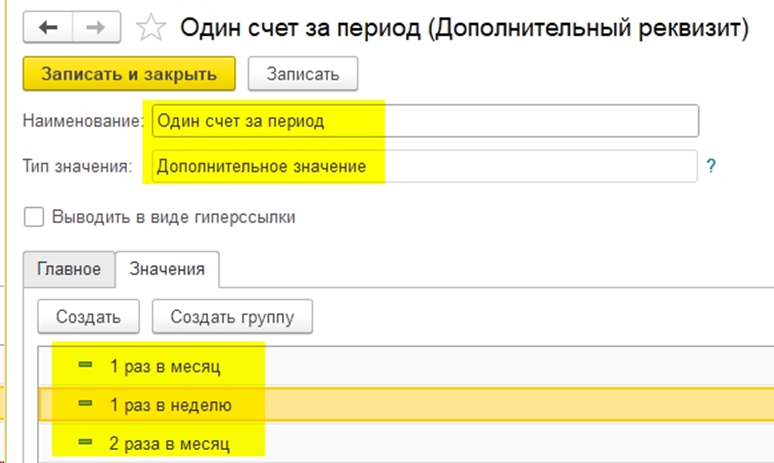Enable Выводить в виде гиперссылки checkbox
The height and width of the screenshot is (463, 774).
[x=34, y=217]
